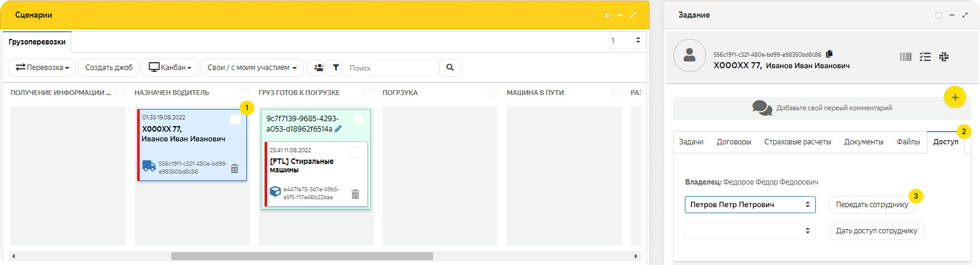Screen dimensions: 980x265
Task: Switch to the Документы tab
Action: pyautogui.click(x=864, y=142)
